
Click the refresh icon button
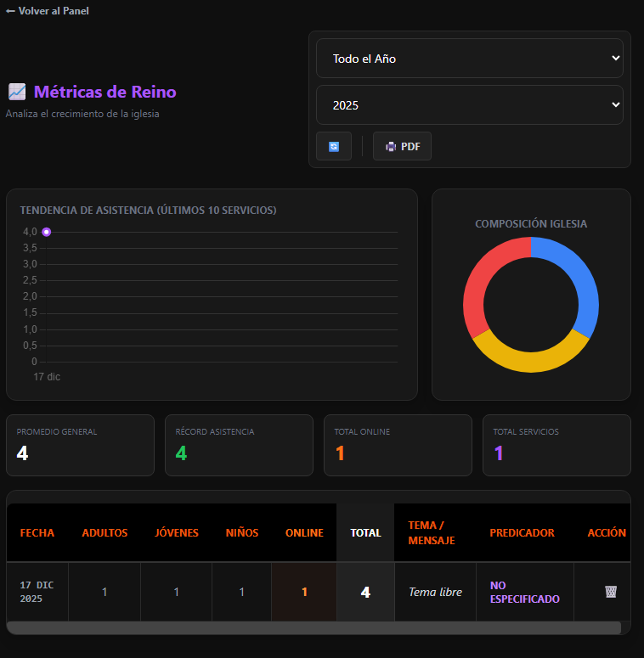[x=334, y=146]
